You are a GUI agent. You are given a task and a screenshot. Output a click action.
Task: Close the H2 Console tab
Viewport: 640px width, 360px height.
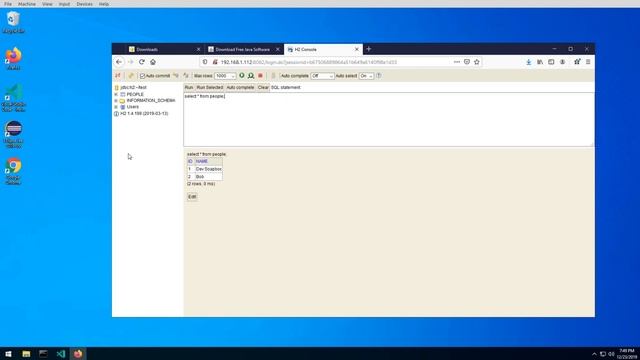pos(357,49)
